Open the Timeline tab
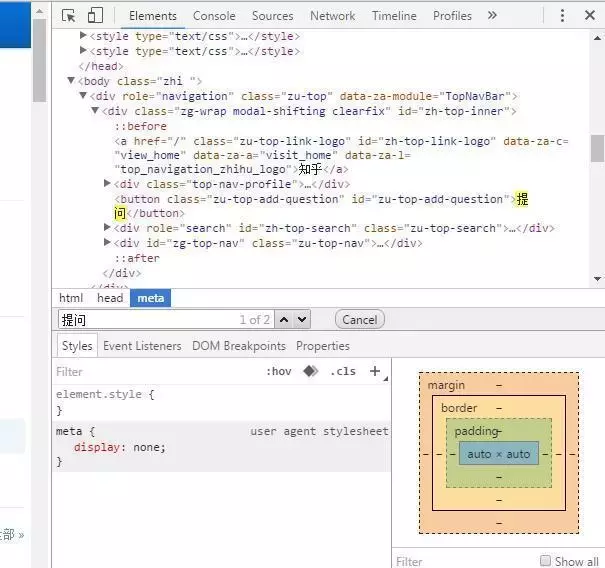 click(x=394, y=16)
